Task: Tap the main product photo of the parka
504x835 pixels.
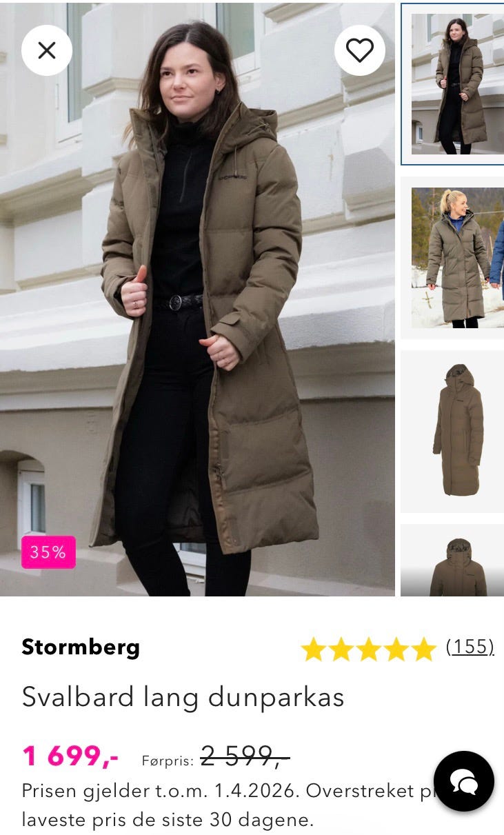Action: (197, 299)
